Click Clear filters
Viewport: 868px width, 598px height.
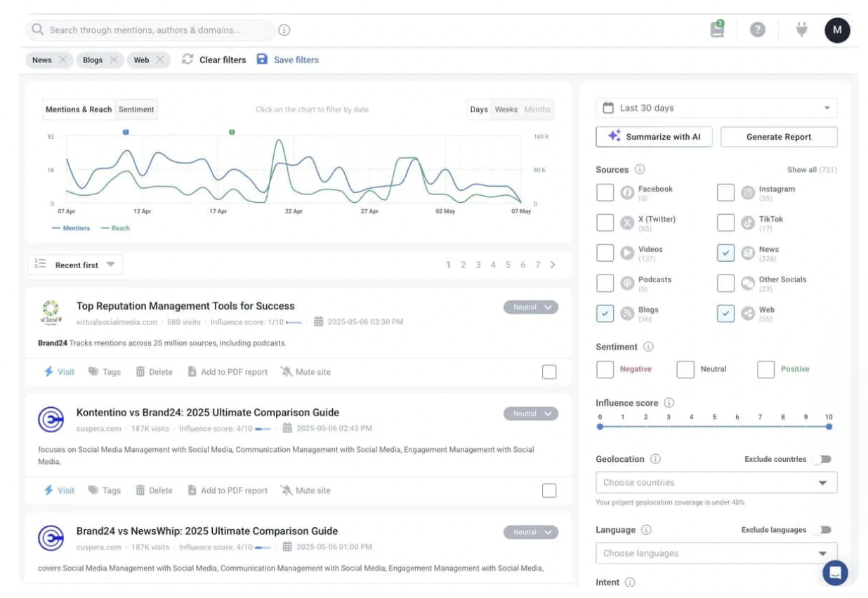[x=214, y=60]
